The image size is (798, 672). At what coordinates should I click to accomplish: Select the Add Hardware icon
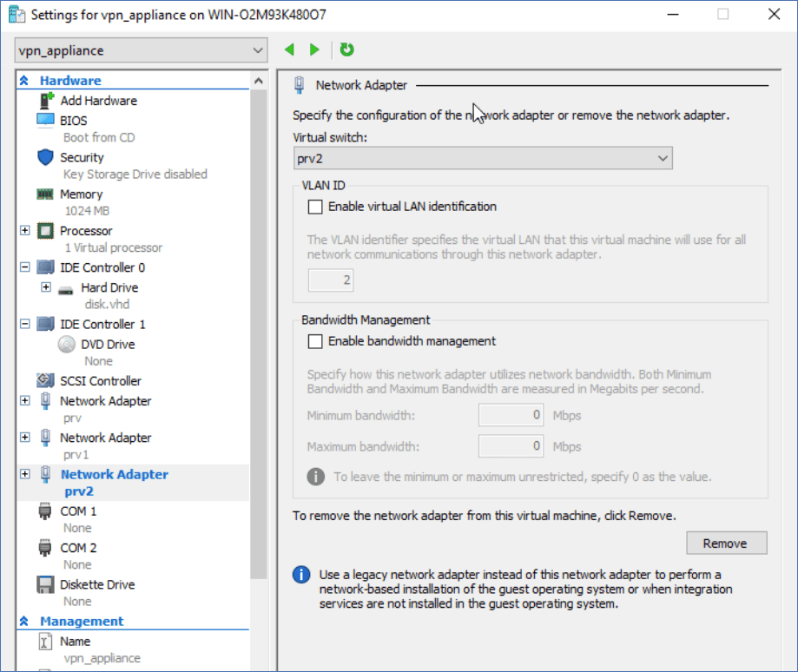pos(46,101)
